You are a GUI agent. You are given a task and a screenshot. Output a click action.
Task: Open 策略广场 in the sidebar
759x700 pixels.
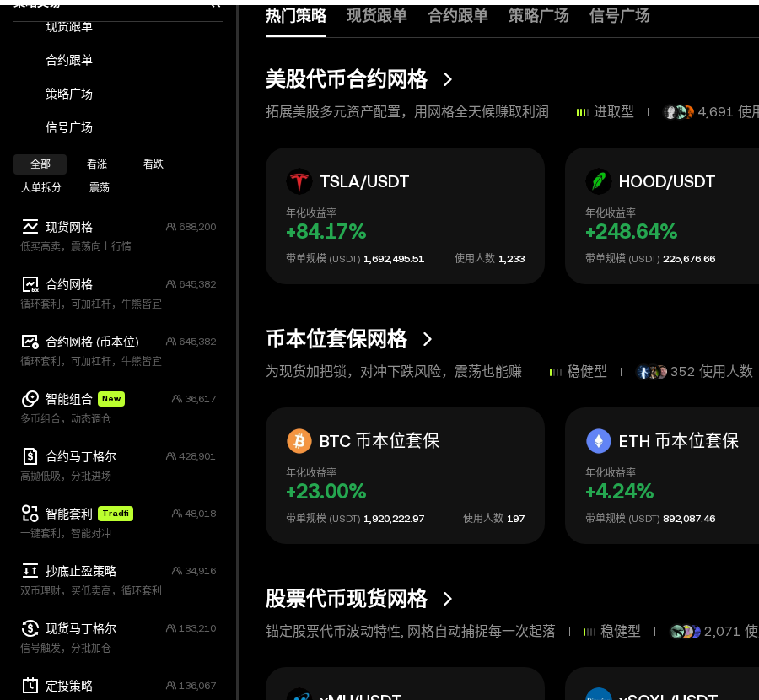[69, 94]
